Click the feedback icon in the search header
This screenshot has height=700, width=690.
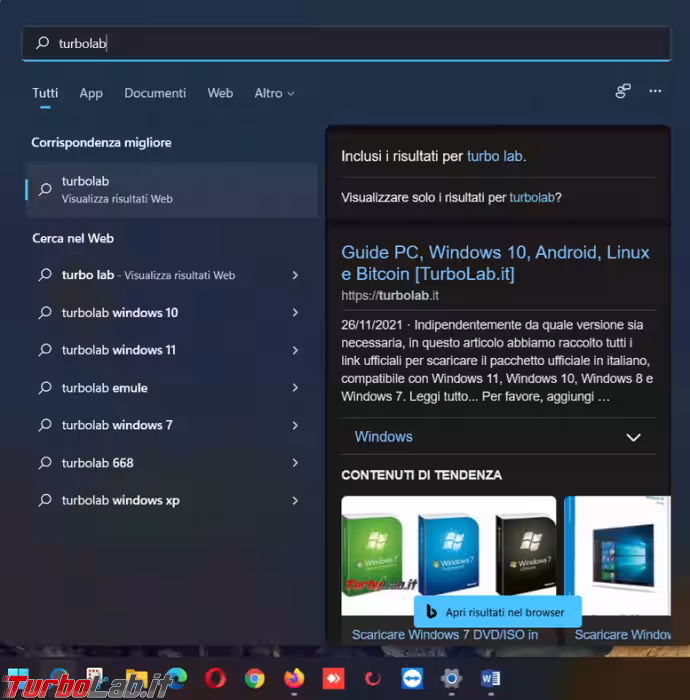click(623, 92)
